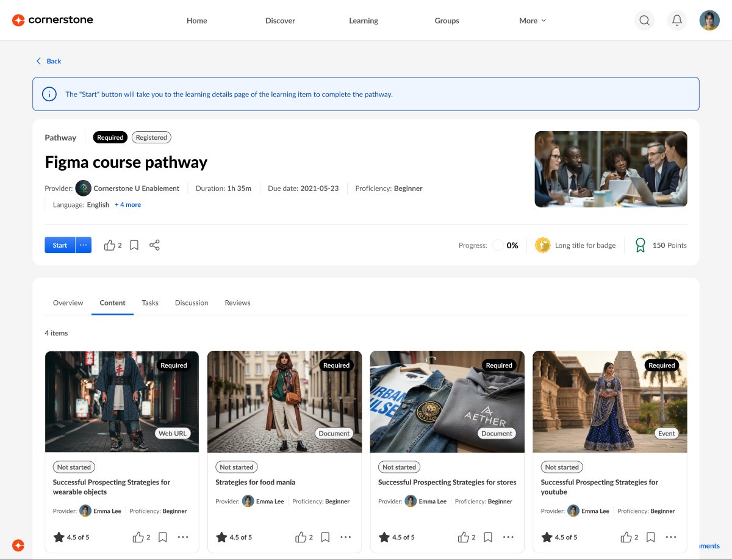
Task: Open more options on stores card
Action: [508, 537]
